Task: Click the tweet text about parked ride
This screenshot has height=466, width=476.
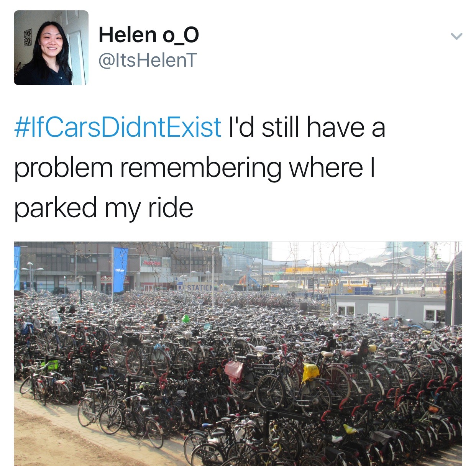Action: [199, 167]
